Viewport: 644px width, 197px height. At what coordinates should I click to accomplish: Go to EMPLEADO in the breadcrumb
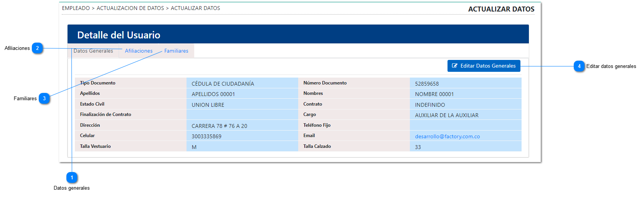pos(76,8)
